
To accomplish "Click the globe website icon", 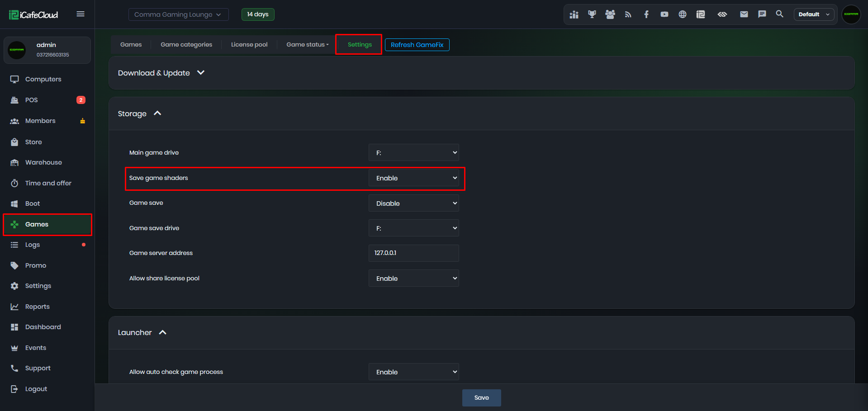I will [x=683, y=14].
